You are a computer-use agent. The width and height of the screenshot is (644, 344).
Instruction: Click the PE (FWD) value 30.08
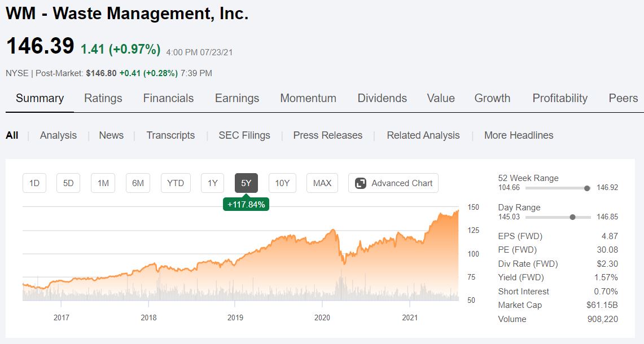click(607, 250)
